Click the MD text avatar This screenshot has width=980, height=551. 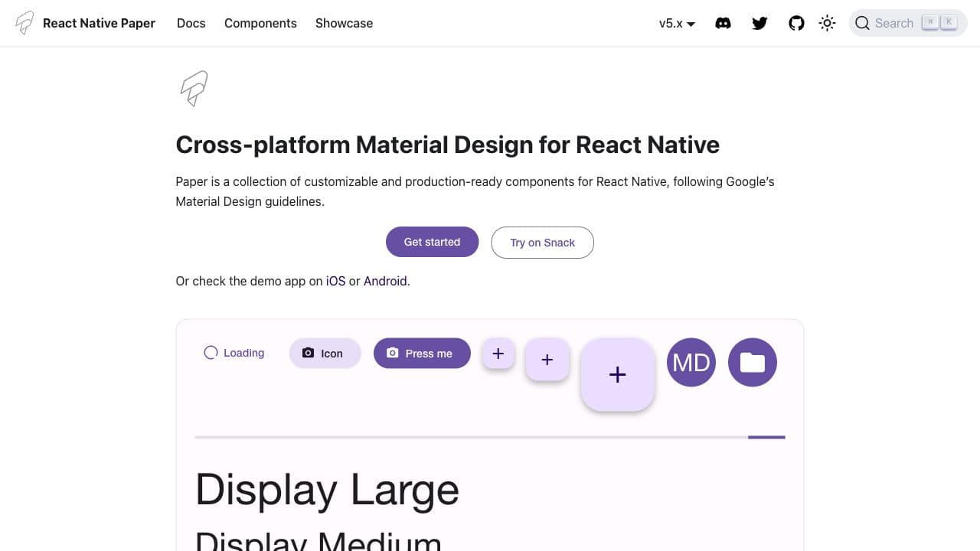pyautogui.click(x=691, y=362)
